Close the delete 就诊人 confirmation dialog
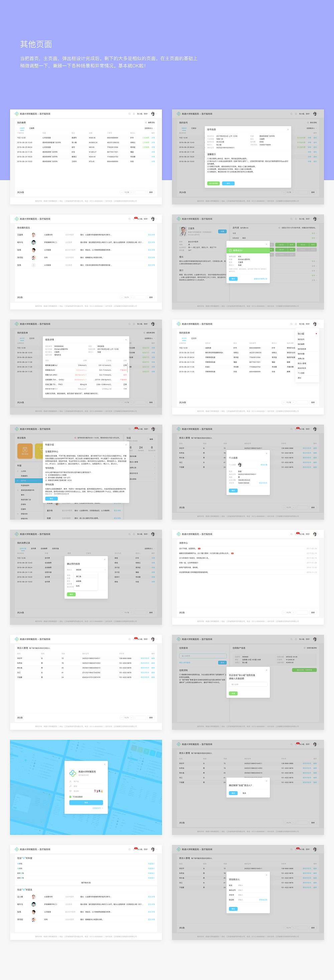 [x=266, y=781]
